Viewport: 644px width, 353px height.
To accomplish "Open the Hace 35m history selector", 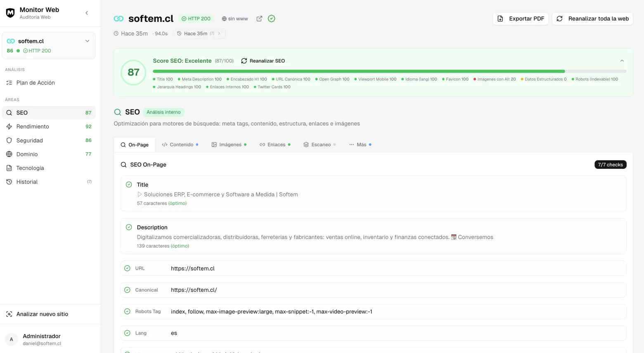I will pyautogui.click(x=199, y=33).
